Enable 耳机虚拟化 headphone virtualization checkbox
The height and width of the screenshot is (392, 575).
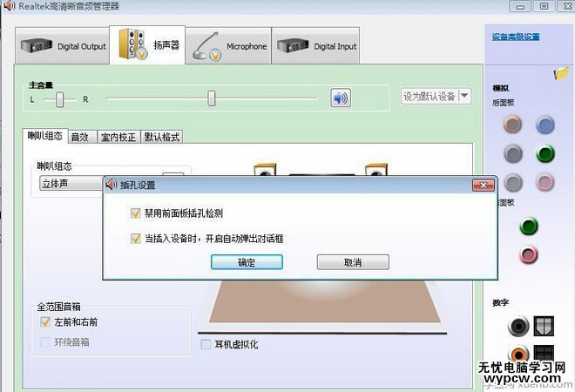[x=206, y=344]
